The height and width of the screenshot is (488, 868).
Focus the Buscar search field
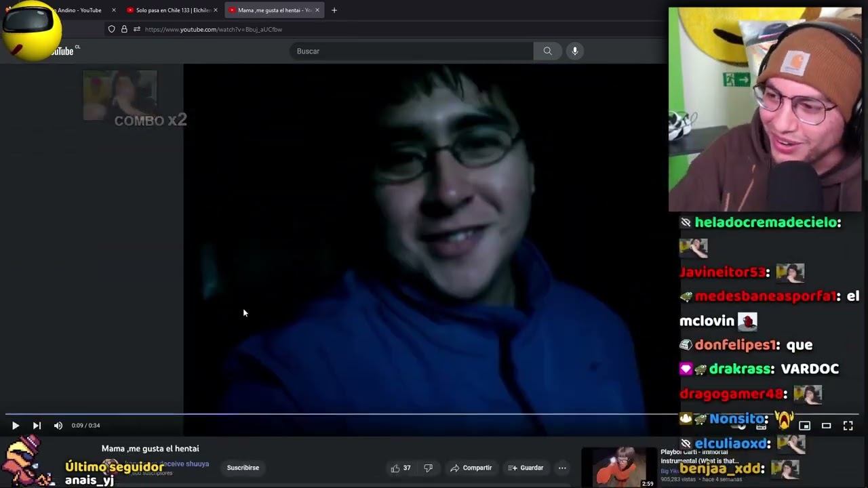[412, 51]
